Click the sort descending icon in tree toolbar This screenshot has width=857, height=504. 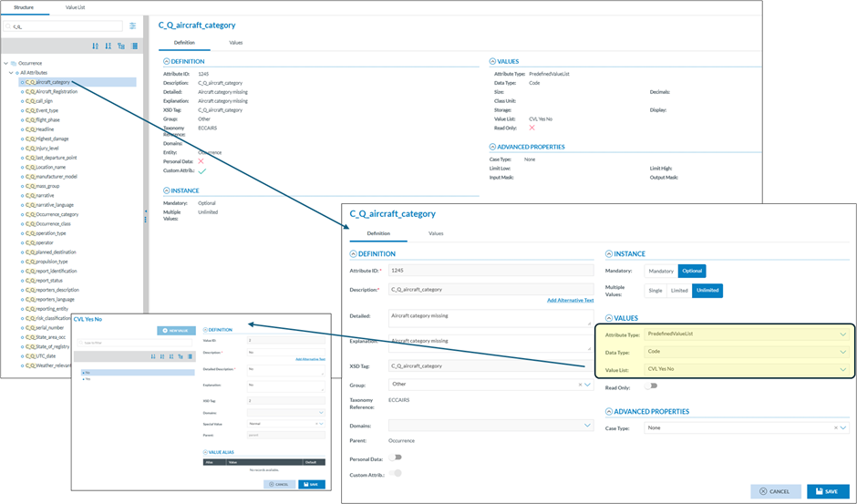[108, 46]
